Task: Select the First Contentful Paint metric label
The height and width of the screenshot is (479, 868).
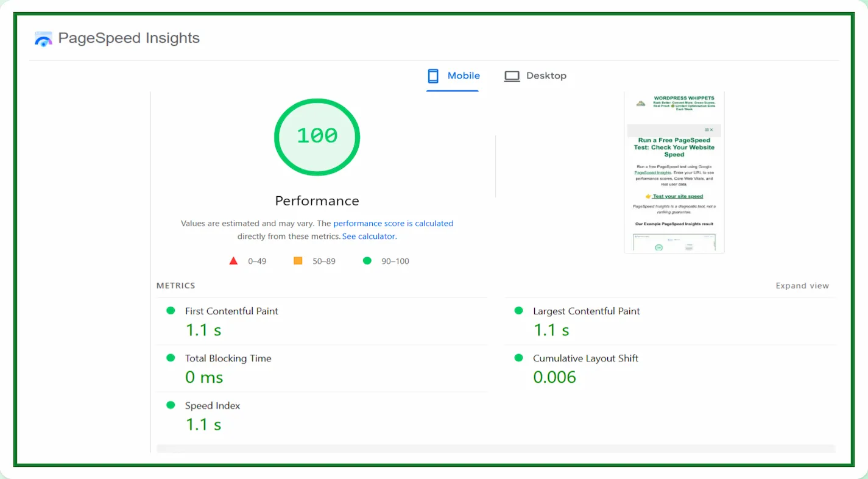Action: pos(231,311)
